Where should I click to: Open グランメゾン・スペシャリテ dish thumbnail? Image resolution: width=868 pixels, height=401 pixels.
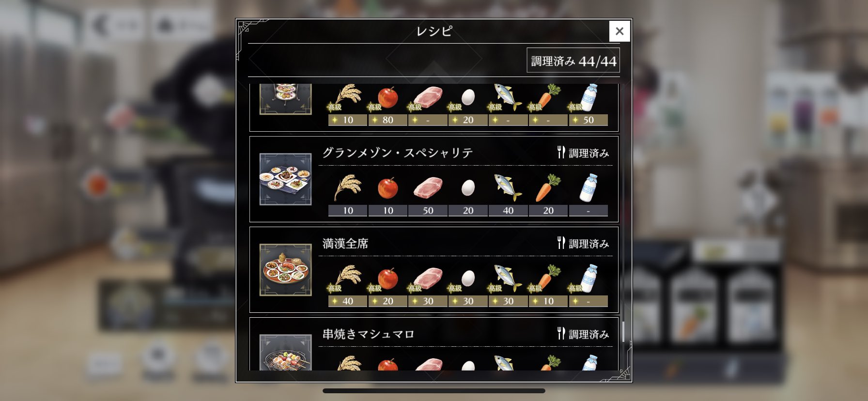click(285, 179)
